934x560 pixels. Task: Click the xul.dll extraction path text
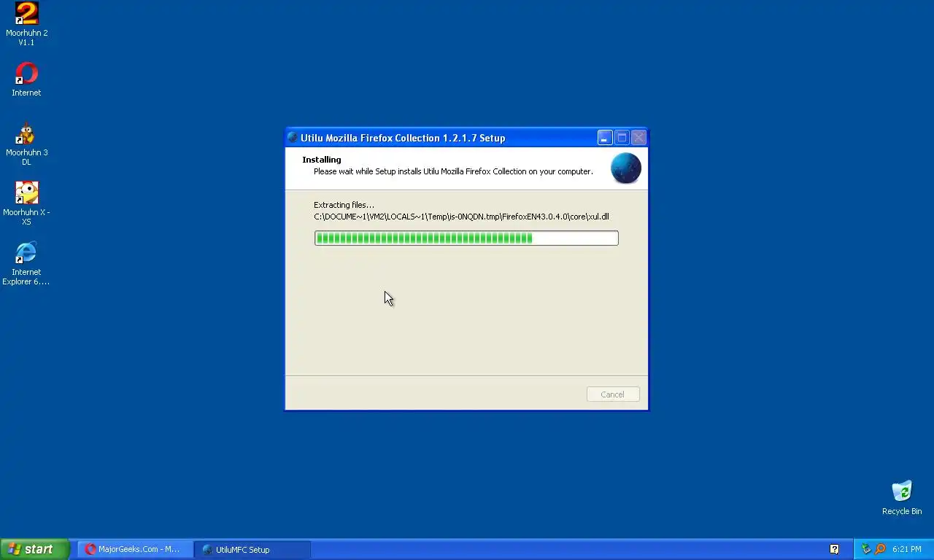point(461,217)
